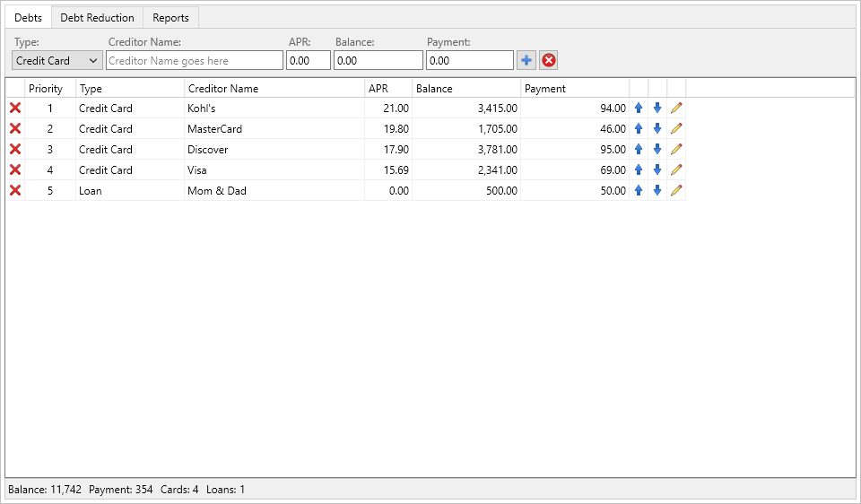Delete the MasterCard debt row

tap(15, 128)
